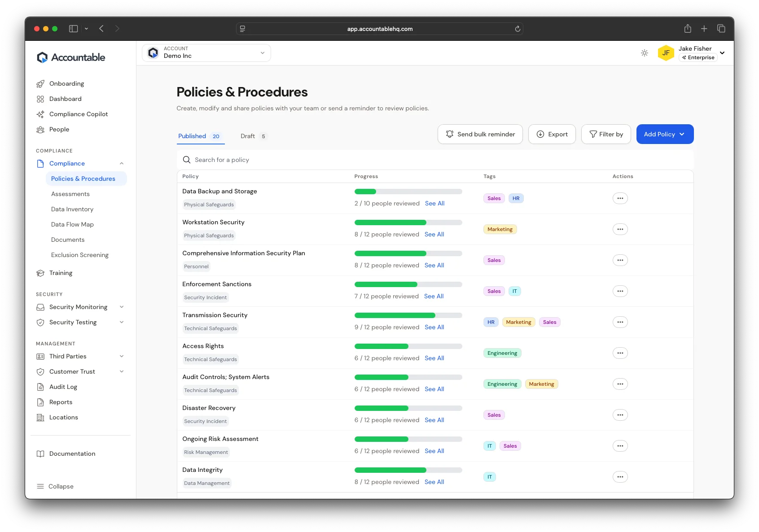Collapse the Compliance section chevron

coord(122,163)
